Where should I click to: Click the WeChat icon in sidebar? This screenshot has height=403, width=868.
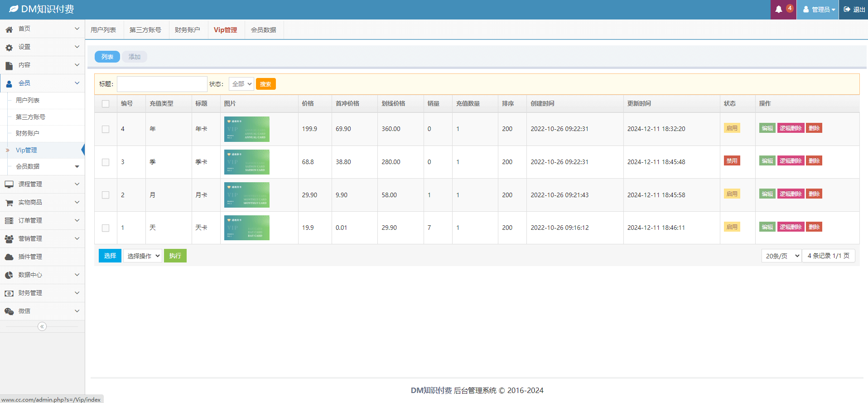point(9,311)
